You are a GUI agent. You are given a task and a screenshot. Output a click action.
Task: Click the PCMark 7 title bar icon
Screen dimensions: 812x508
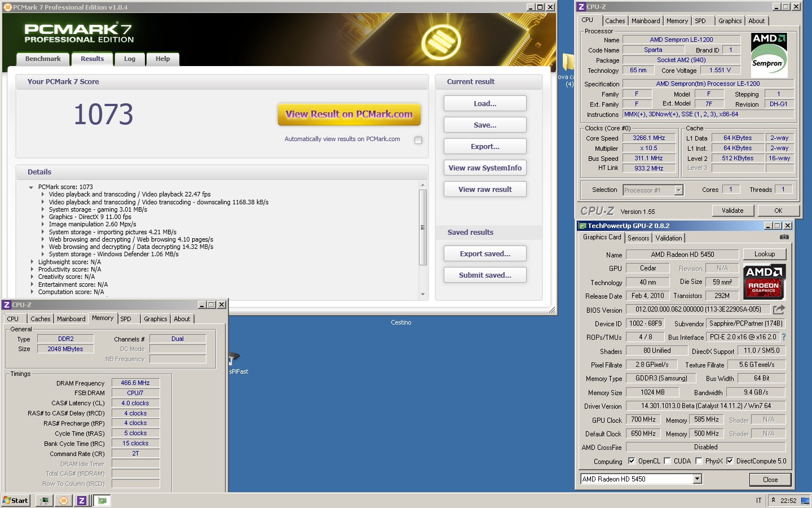pyautogui.click(x=7, y=7)
